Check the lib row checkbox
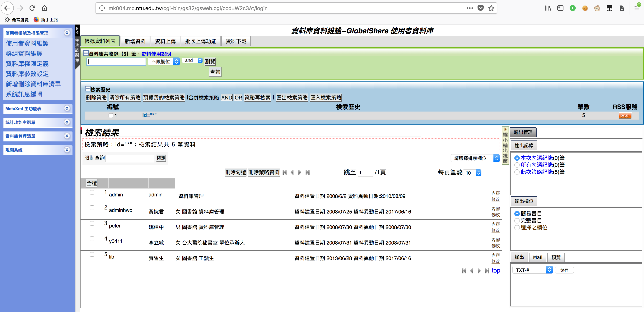This screenshot has height=312, width=644. 92,254
